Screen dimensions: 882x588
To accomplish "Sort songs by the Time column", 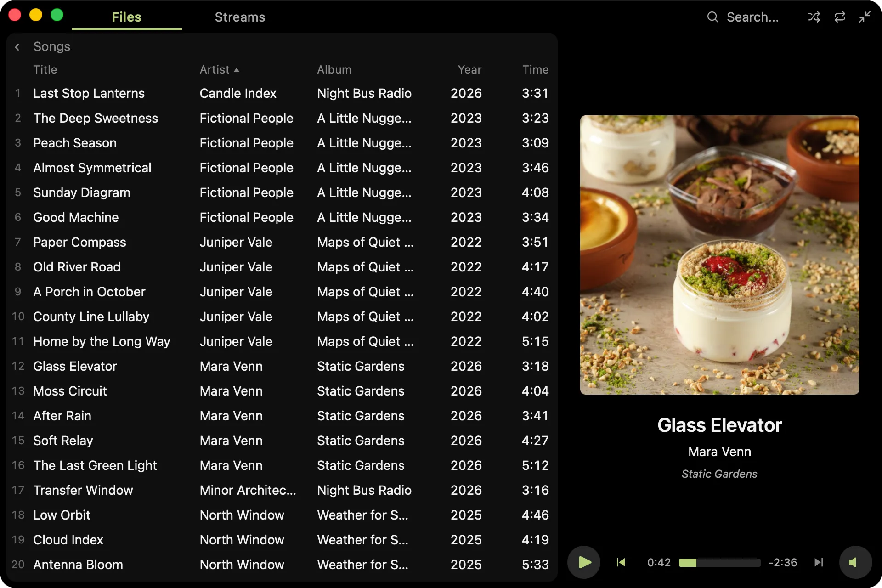I will point(535,70).
